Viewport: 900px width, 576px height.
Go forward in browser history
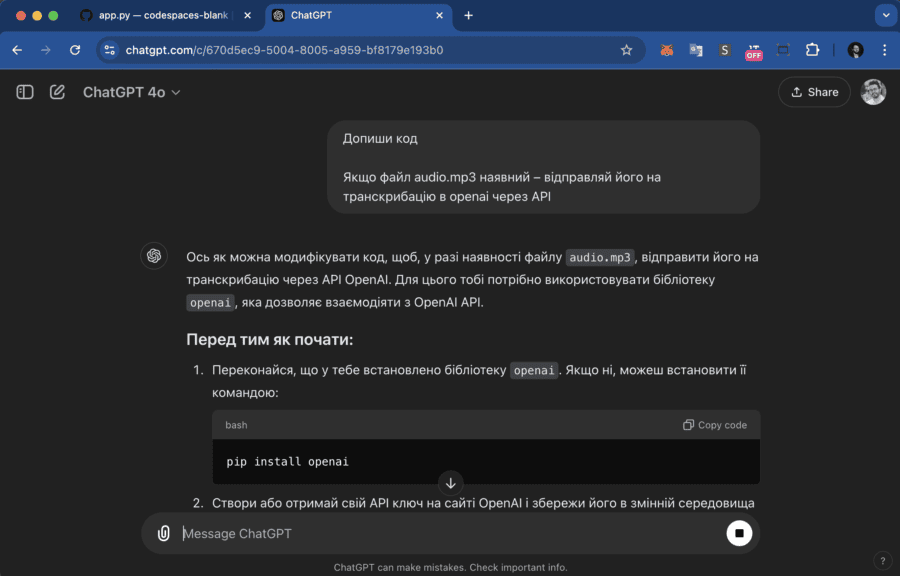pos(46,50)
